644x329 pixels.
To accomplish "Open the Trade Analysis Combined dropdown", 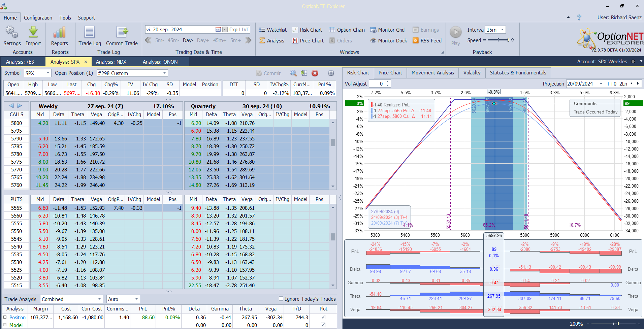I will [100, 299].
